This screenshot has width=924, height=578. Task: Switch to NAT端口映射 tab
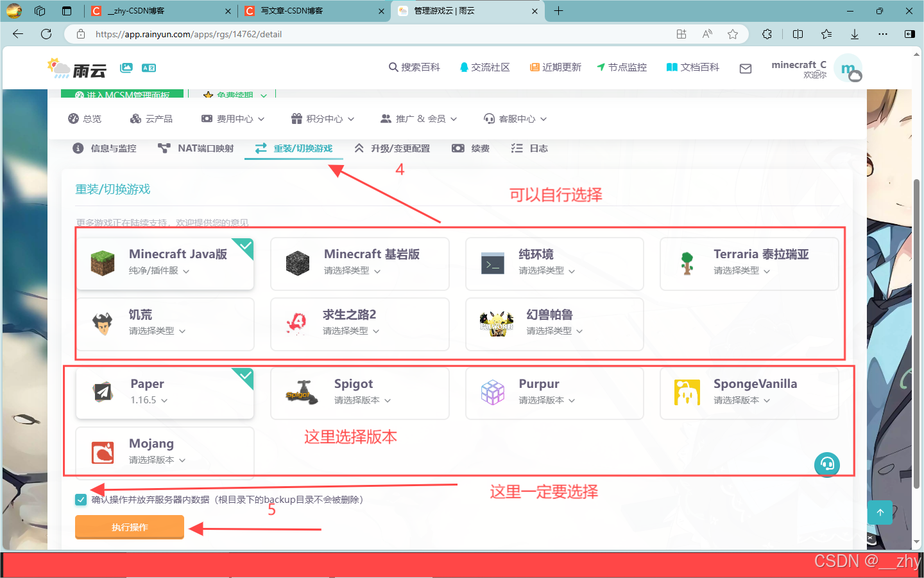(x=196, y=148)
